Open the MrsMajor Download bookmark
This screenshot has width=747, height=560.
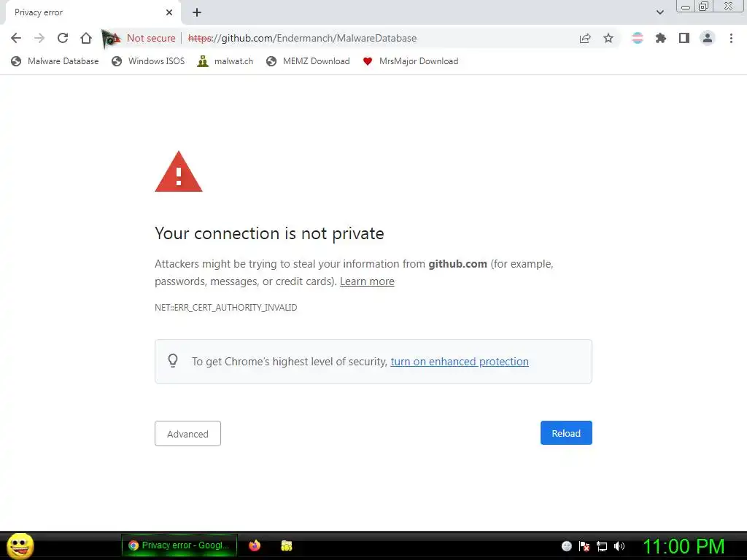(x=411, y=61)
